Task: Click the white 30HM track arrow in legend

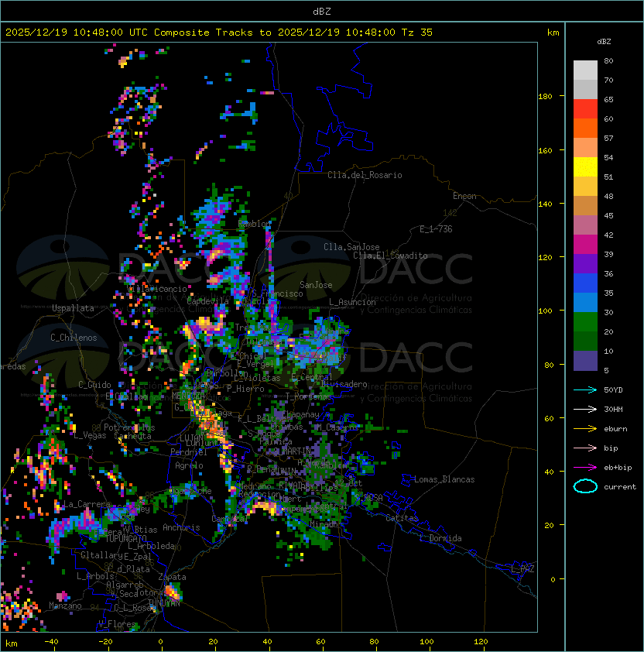Action: click(x=585, y=409)
